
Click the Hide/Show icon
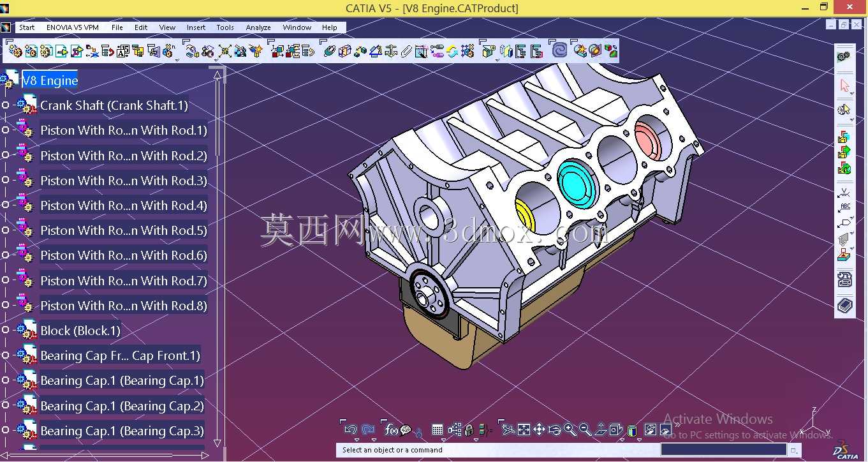pos(651,429)
